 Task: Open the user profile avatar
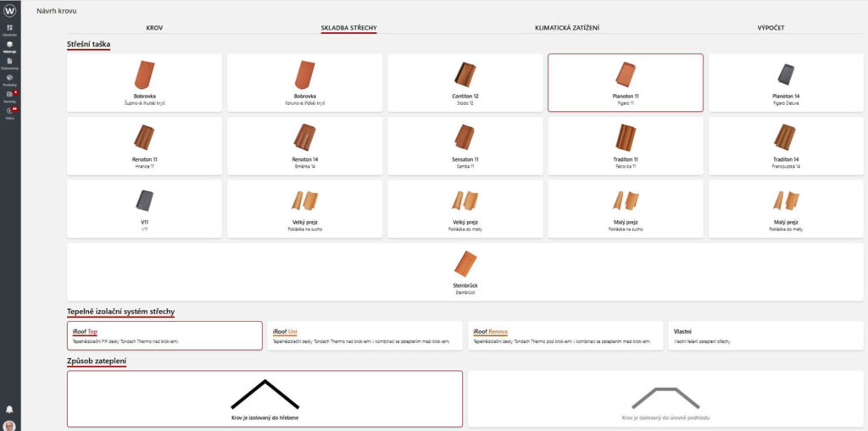click(x=9, y=425)
